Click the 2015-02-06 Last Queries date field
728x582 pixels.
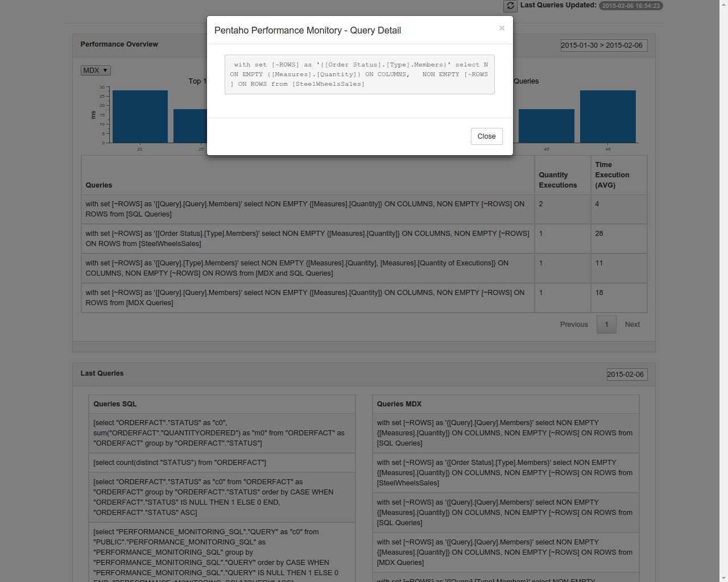click(627, 375)
